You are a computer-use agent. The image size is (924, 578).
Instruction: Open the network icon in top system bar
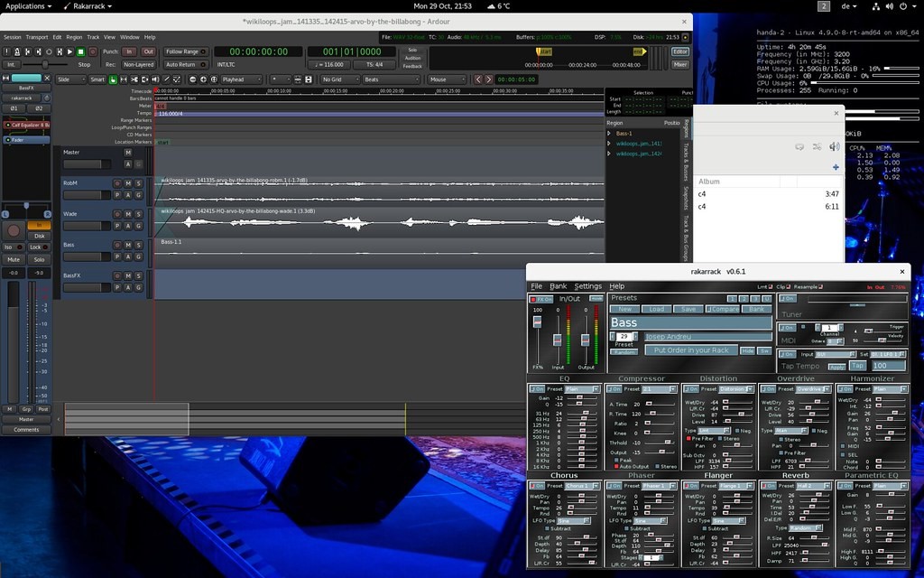[x=875, y=6]
